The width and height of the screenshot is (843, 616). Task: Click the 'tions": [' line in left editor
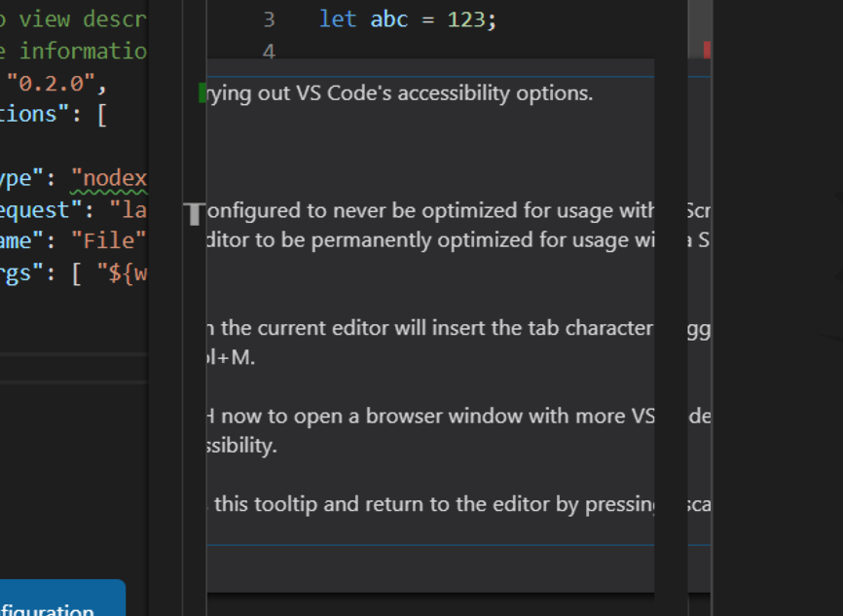pyautogui.click(x=54, y=115)
